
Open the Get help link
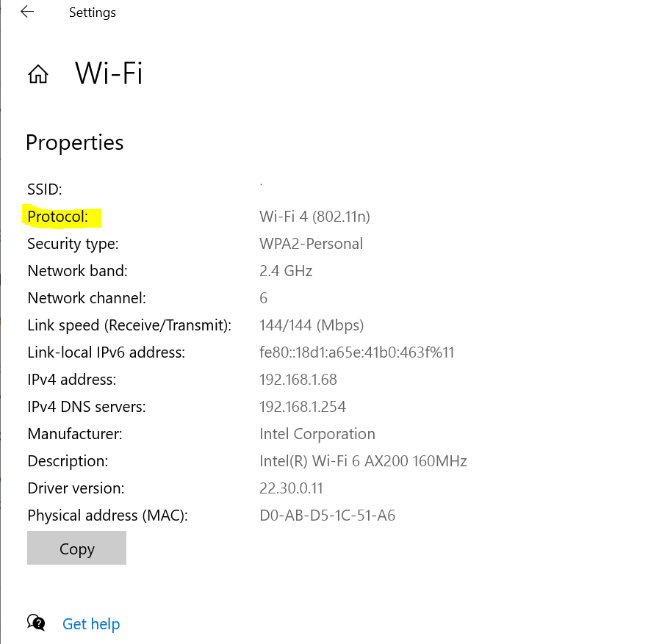tap(91, 624)
